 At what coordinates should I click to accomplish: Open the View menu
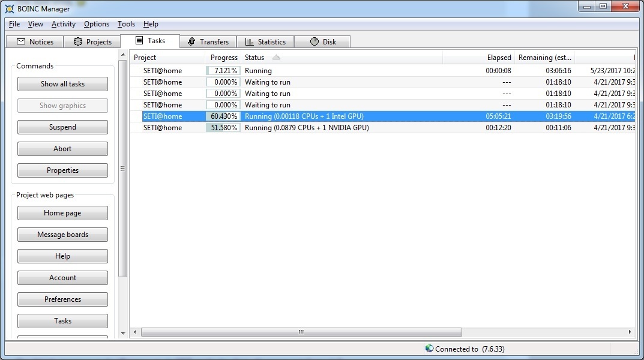[35, 24]
